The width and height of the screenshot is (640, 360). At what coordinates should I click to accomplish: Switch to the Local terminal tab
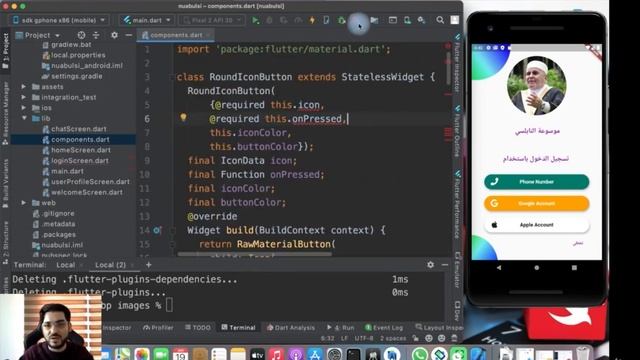[66, 265]
